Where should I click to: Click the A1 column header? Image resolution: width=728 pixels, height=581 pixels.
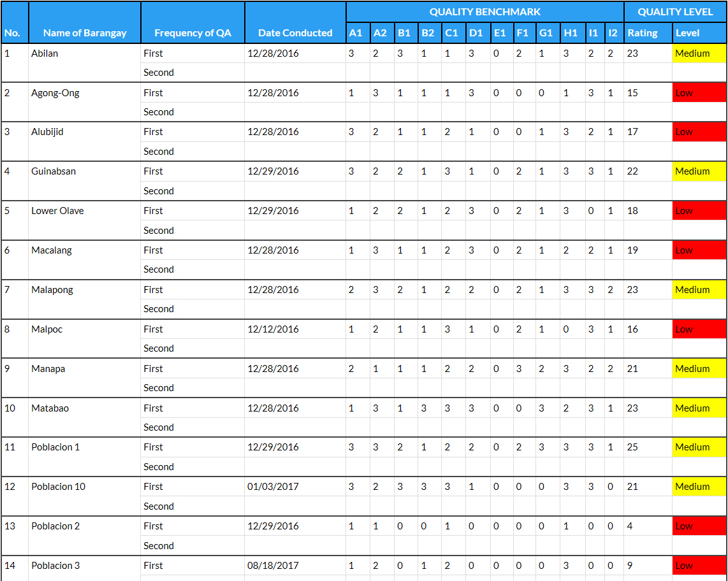pos(358,33)
